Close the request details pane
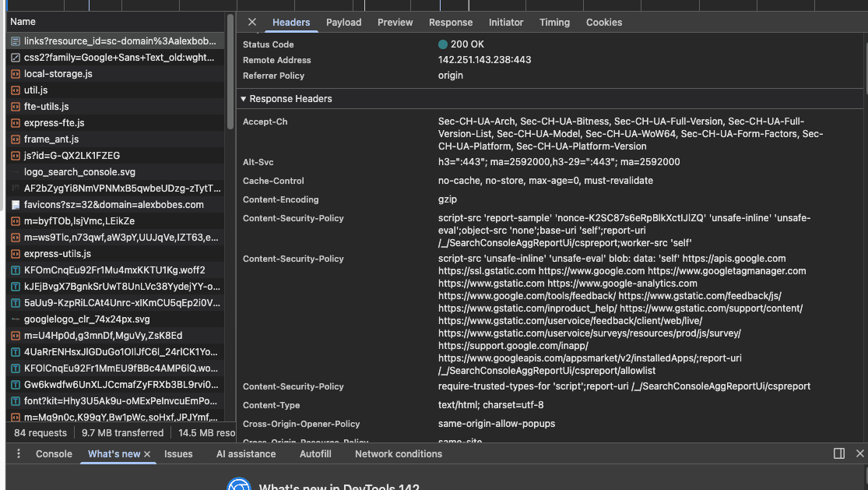 tap(252, 23)
